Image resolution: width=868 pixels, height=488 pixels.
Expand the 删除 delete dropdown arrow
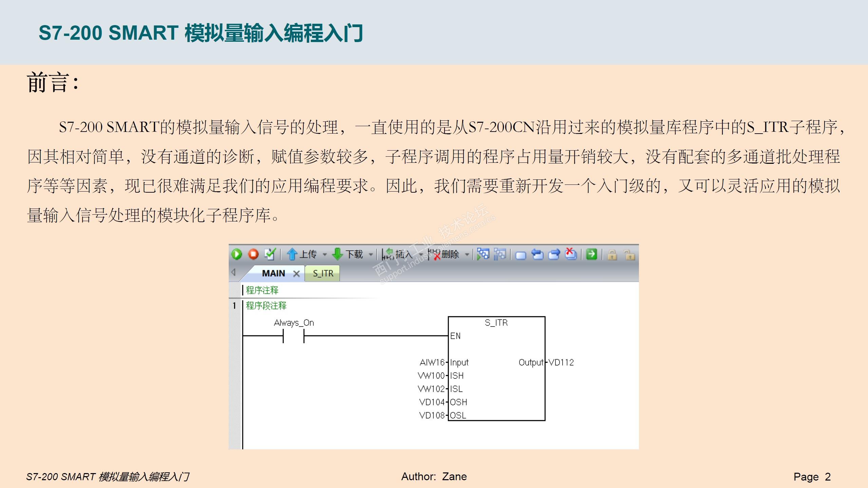(467, 254)
